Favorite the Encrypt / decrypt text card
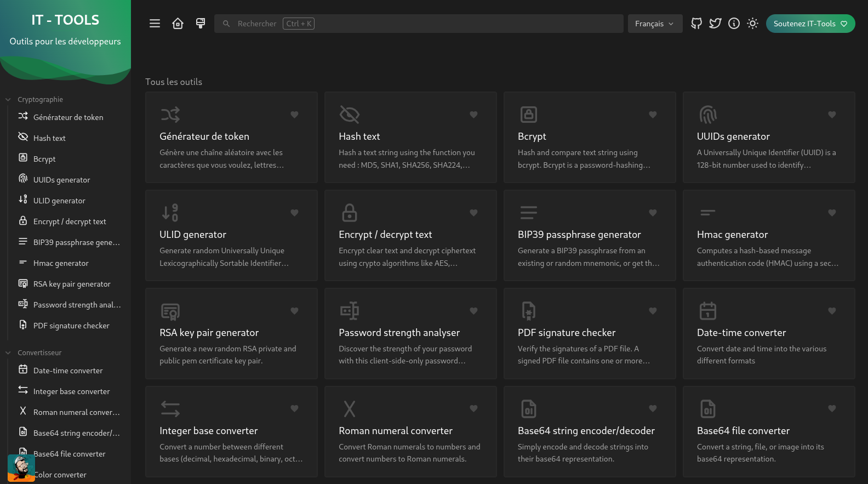Viewport: 868px width, 484px height. (x=473, y=213)
